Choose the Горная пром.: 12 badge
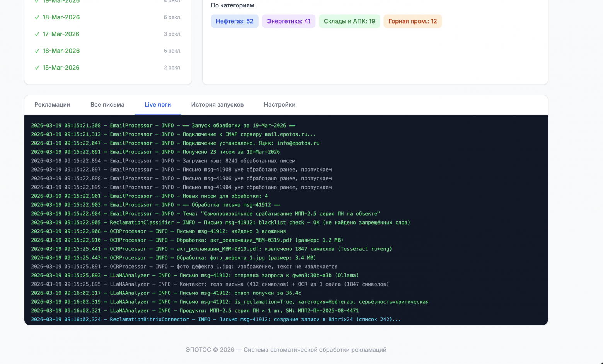 (412, 21)
